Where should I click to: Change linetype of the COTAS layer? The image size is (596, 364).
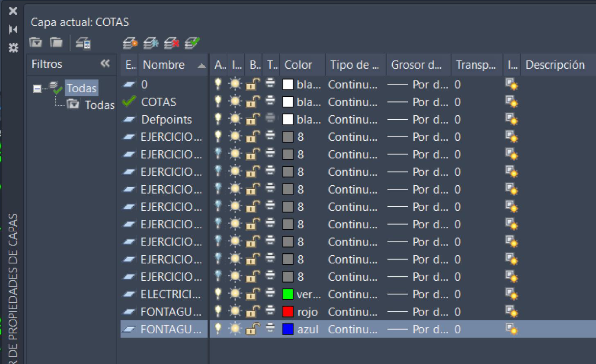point(353,102)
